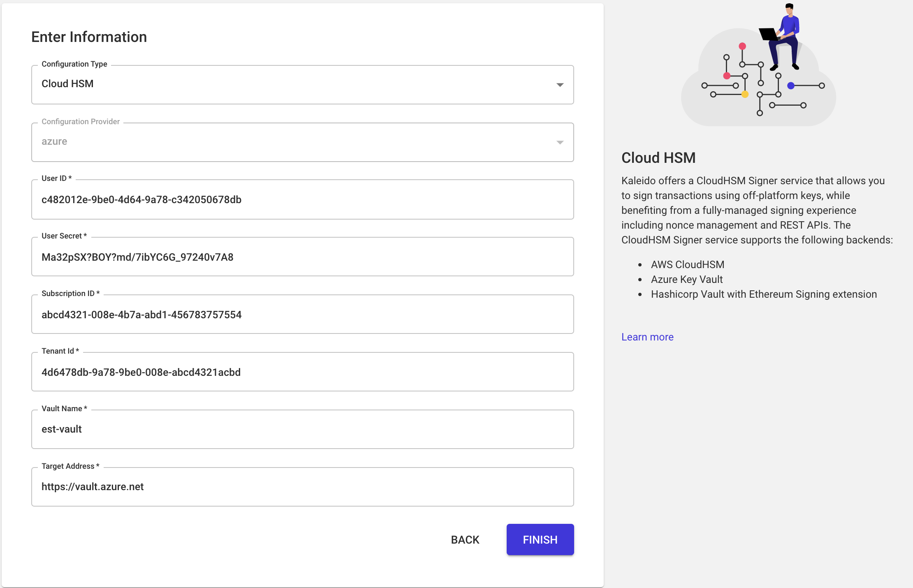The width and height of the screenshot is (913, 588).
Task: Click the Configuration Provider dropdown arrow
Action: [x=560, y=142]
